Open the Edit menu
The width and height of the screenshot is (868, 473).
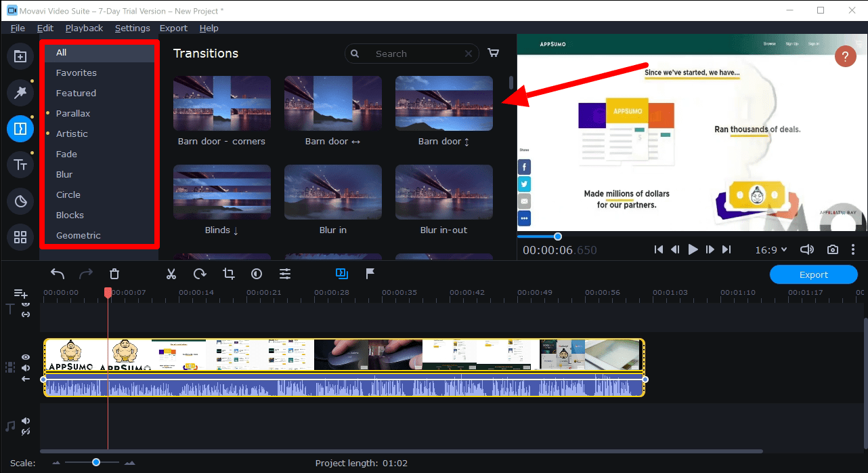45,28
